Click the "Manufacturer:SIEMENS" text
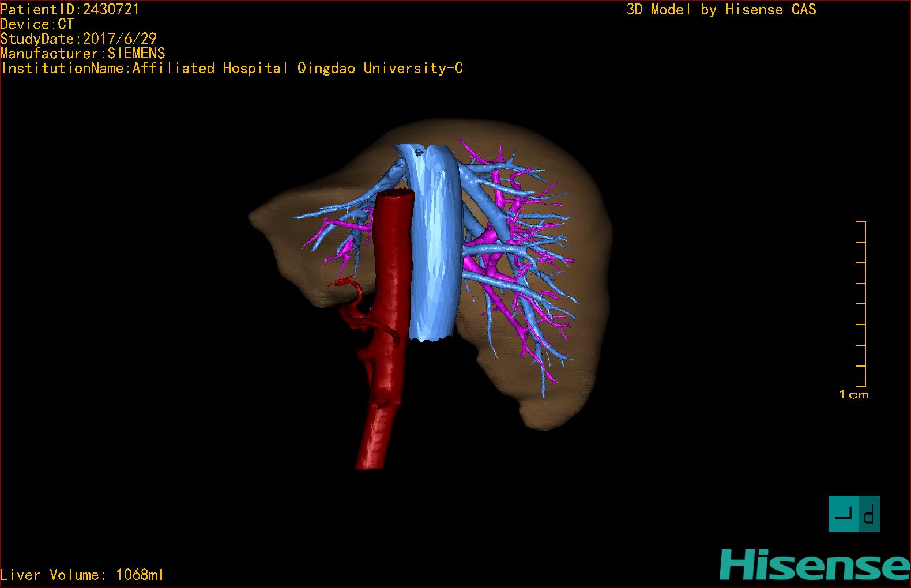The height and width of the screenshot is (588, 911). (82, 54)
